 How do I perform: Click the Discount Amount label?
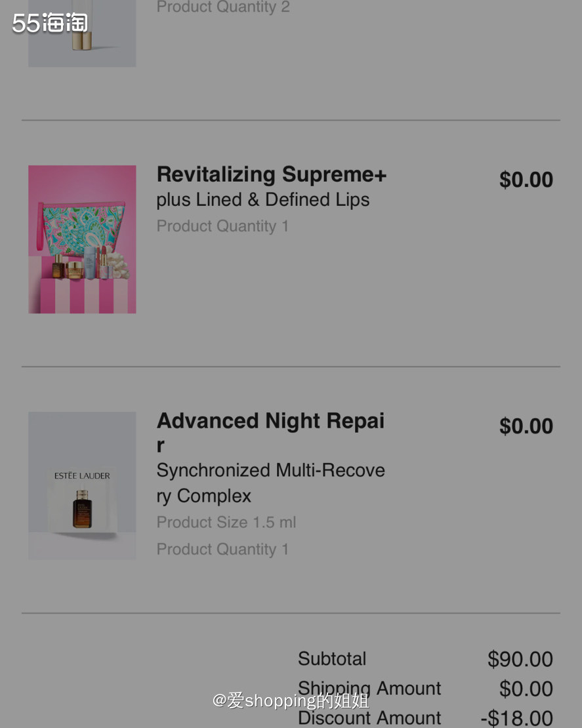coord(369,719)
